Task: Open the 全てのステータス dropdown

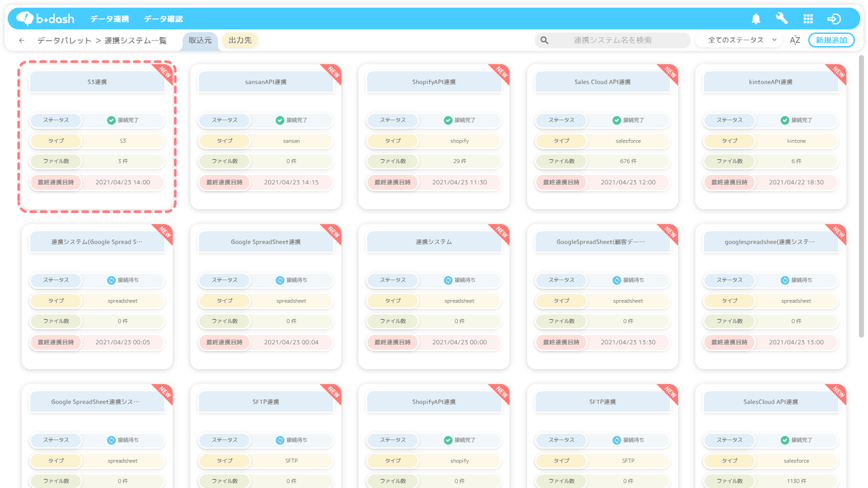Action: coord(739,40)
